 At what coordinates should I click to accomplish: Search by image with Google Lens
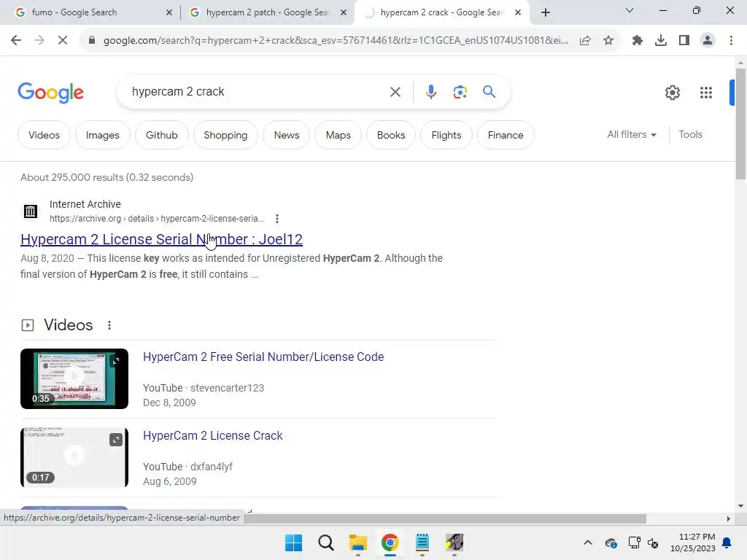(x=460, y=92)
